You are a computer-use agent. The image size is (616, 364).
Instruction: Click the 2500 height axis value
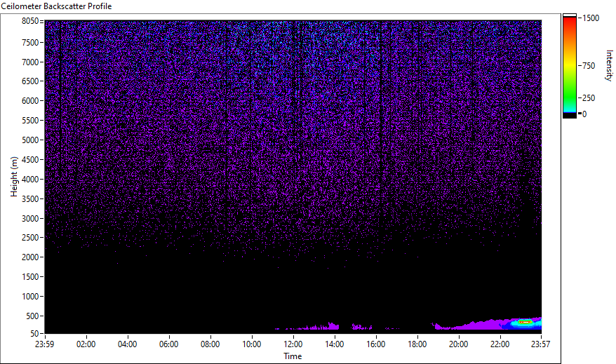click(30, 238)
